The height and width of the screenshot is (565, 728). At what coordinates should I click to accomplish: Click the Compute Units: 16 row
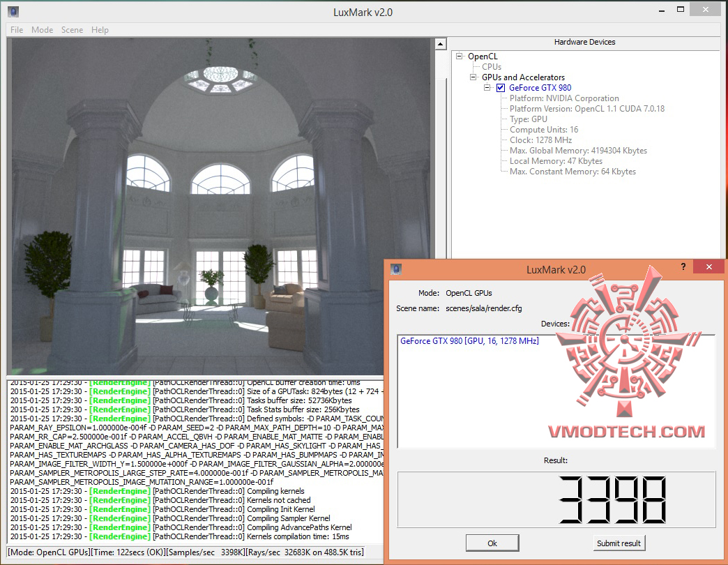pyautogui.click(x=544, y=130)
